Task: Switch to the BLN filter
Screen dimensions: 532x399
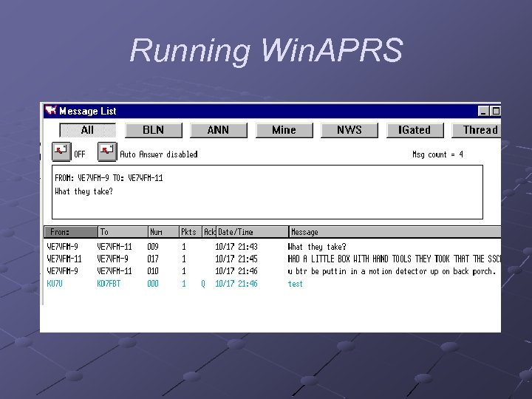Action: pos(154,130)
